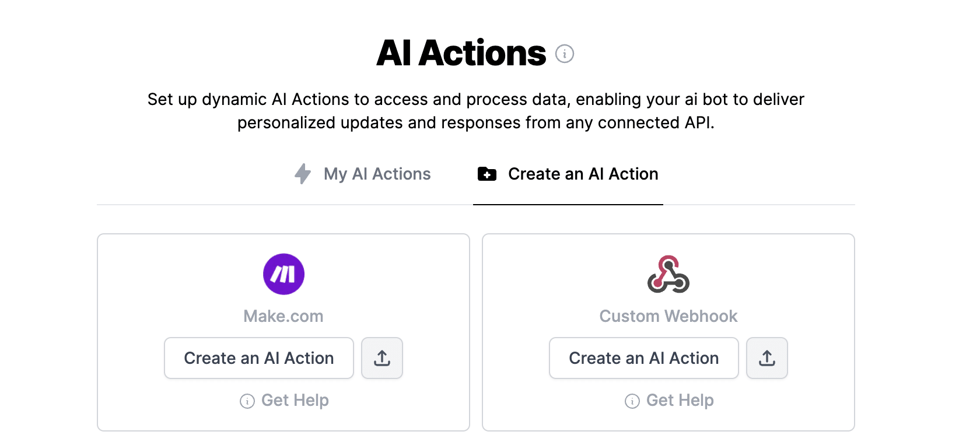Click the Custom Webhook logo icon
The width and height of the screenshot is (980, 442).
pyautogui.click(x=668, y=274)
